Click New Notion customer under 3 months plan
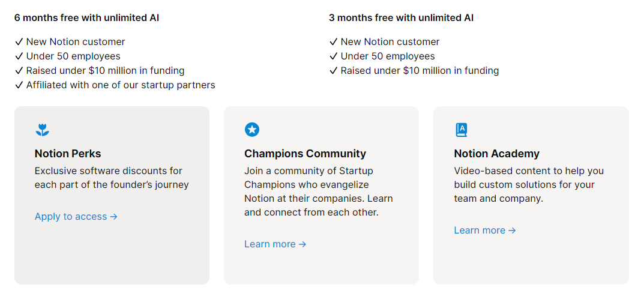 click(384, 41)
